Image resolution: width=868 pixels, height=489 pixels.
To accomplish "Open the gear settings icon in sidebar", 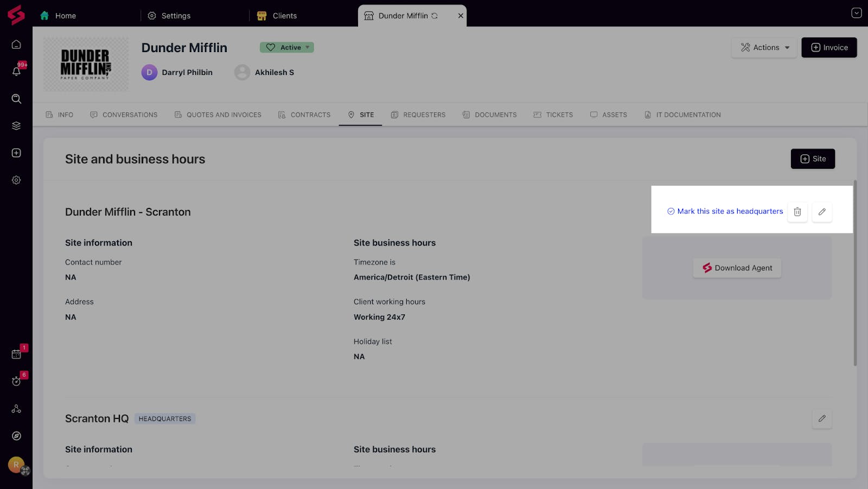I will pos(16,180).
